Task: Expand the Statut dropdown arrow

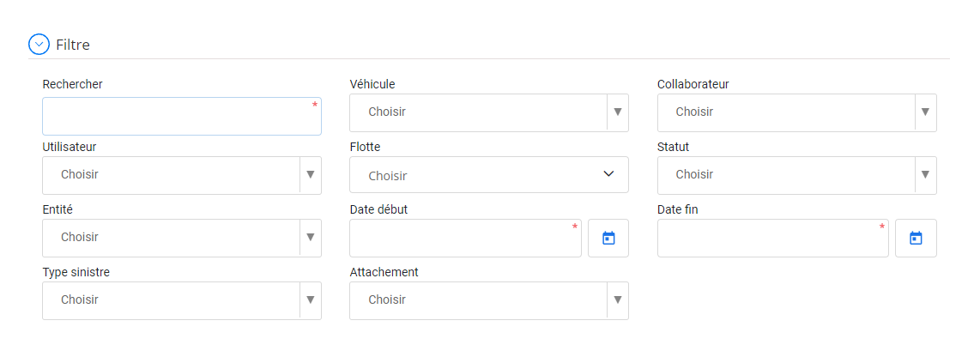Action: click(925, 174)
